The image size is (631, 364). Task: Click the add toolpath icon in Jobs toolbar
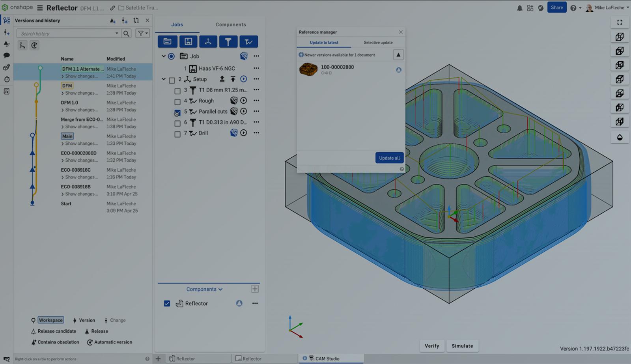click(248, 41)
